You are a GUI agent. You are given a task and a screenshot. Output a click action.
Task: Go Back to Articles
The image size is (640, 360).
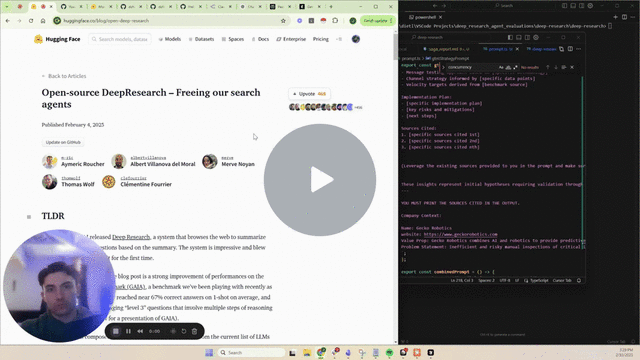[x=64, y=76]
